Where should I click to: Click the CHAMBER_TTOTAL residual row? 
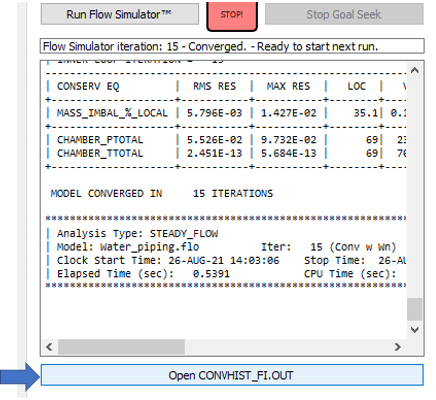pos(226,153)
